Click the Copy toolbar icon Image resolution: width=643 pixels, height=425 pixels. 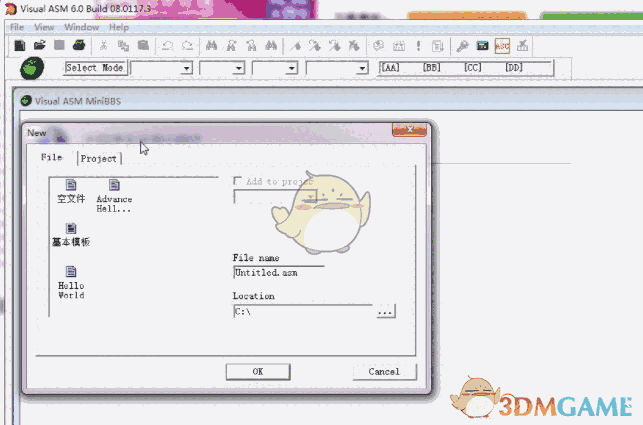(x=123, y=45)
